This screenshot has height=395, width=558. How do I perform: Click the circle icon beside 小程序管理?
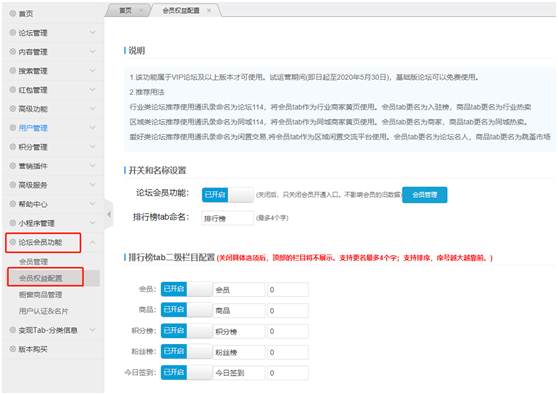click(13, 223)
